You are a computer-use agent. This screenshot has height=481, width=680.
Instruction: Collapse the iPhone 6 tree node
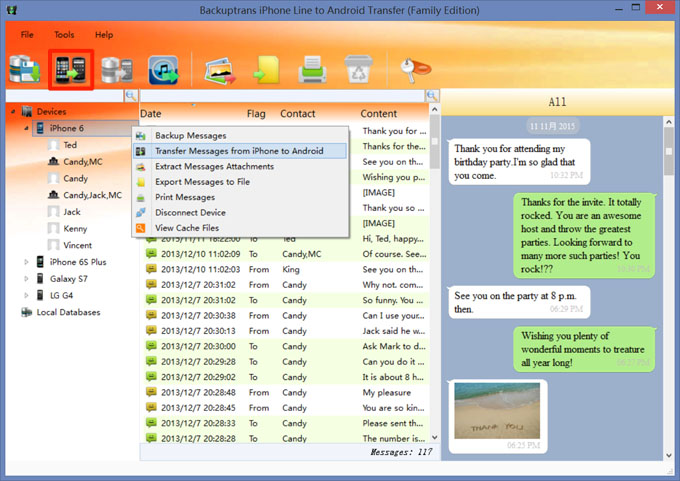26,128
